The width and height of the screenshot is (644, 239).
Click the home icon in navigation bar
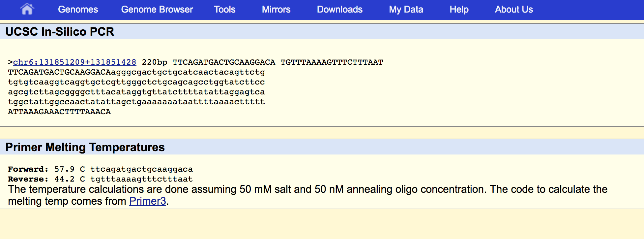coord(27,9)
